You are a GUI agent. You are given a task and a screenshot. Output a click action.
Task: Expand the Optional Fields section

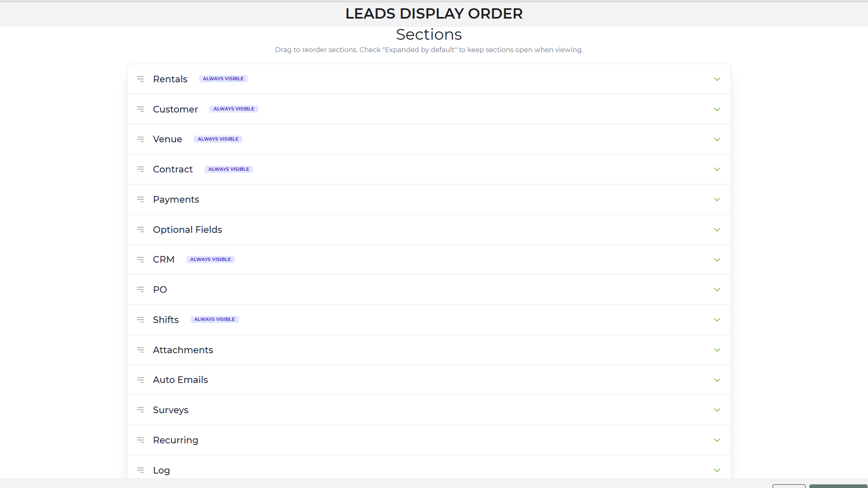click(717, 230)
